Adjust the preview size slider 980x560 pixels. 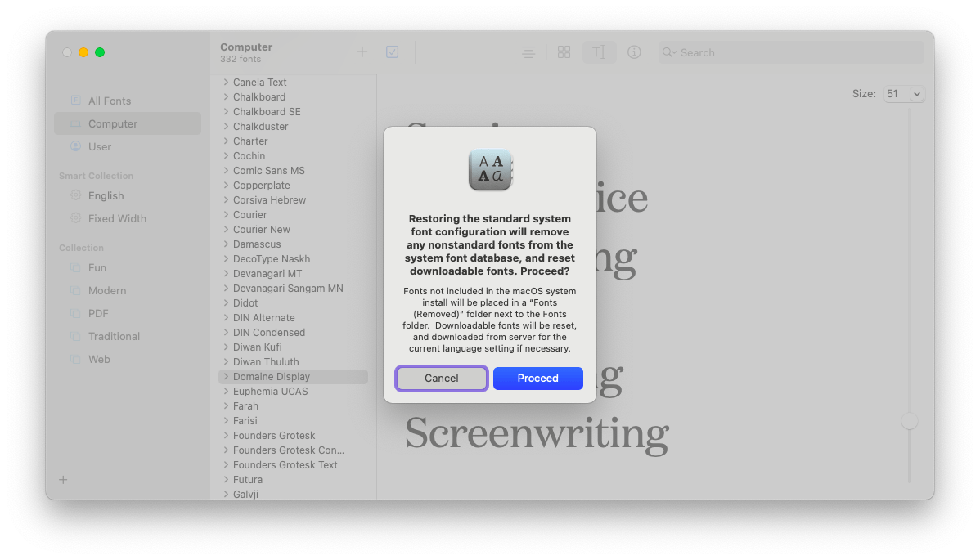(909, 419)
